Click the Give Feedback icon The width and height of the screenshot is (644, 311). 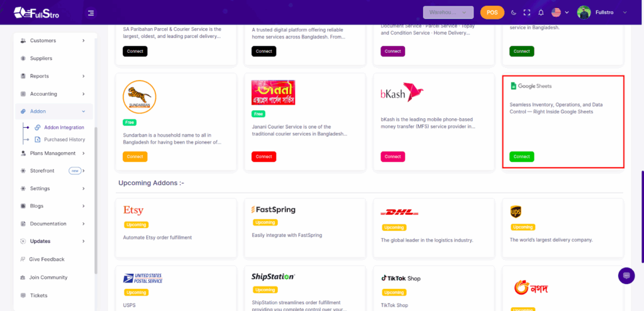[x=23, y=259]
